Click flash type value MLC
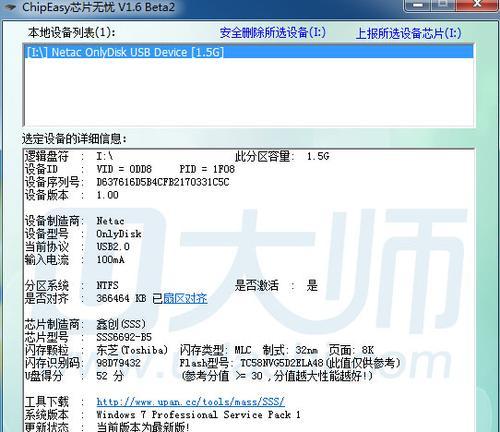 (x=243, y=350)
